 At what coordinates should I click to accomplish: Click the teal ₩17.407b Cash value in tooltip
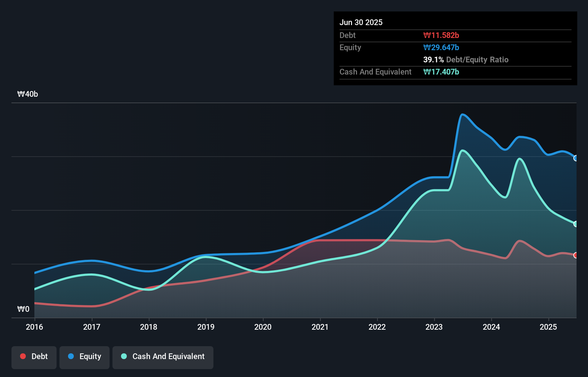441,72
